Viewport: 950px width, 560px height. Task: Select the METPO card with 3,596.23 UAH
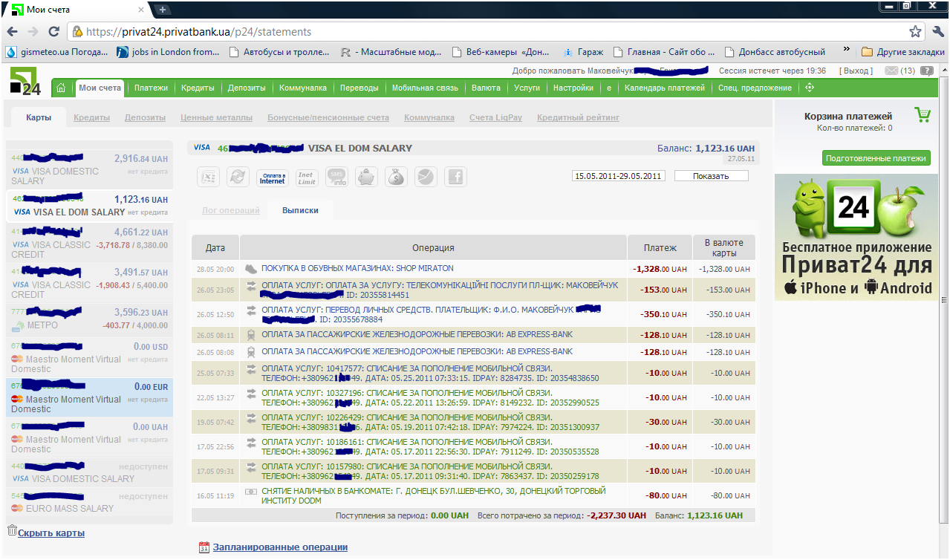[89, 318]
